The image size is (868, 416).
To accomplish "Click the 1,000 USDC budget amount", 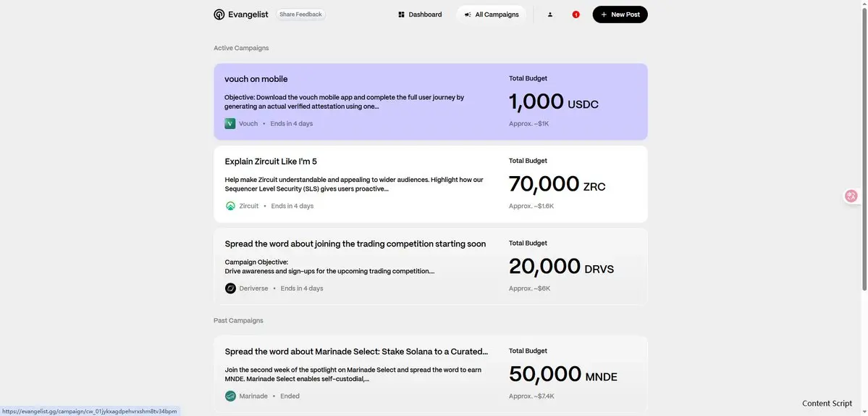I will (554, 102).
